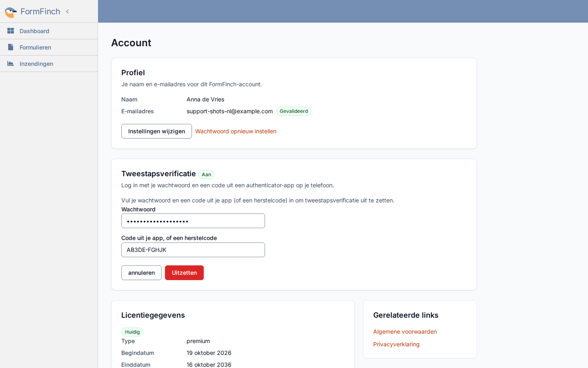Viewport: 588px width, 368px height.
Task: Click the date 16 oktober 2036
Action: click(209, 365)
